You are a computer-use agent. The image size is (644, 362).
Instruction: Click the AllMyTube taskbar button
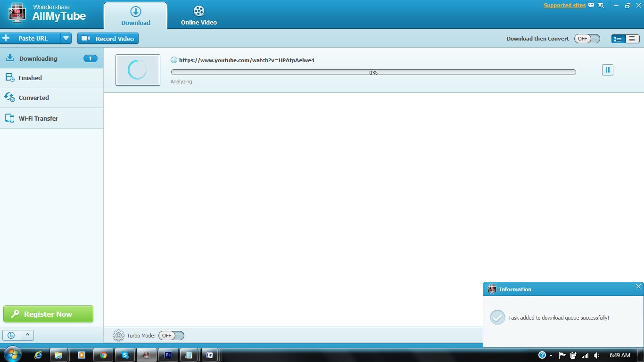(147, 355)
